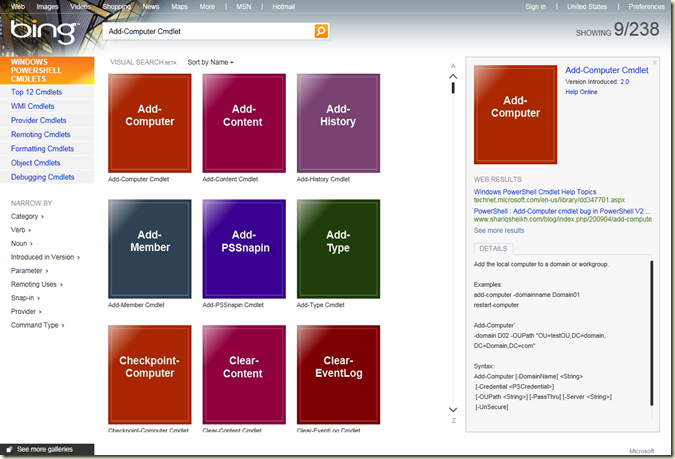Viewport: 675px width, 459px height.
Task: Switch to the Images tab in the top bar
Action: pos(47,6)
